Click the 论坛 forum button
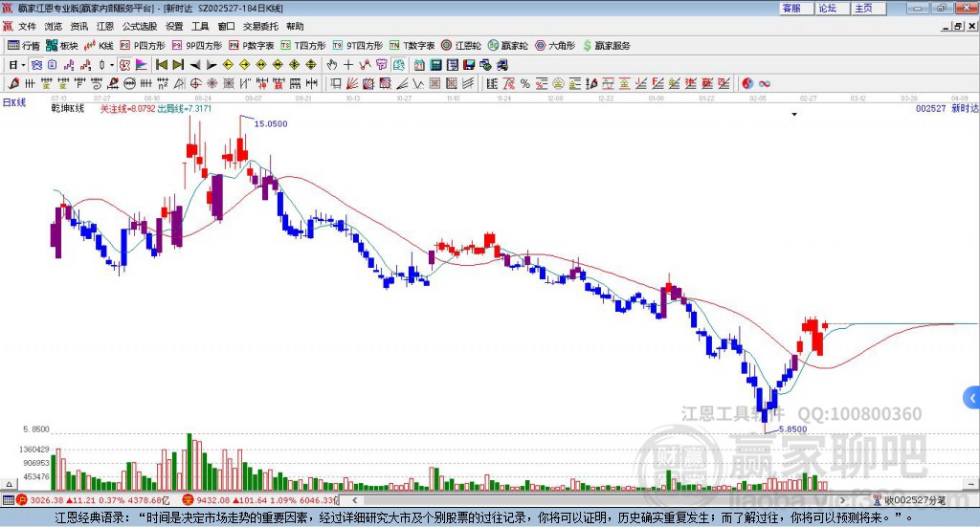Screen dimensions: 980x527 click(833, 8)
